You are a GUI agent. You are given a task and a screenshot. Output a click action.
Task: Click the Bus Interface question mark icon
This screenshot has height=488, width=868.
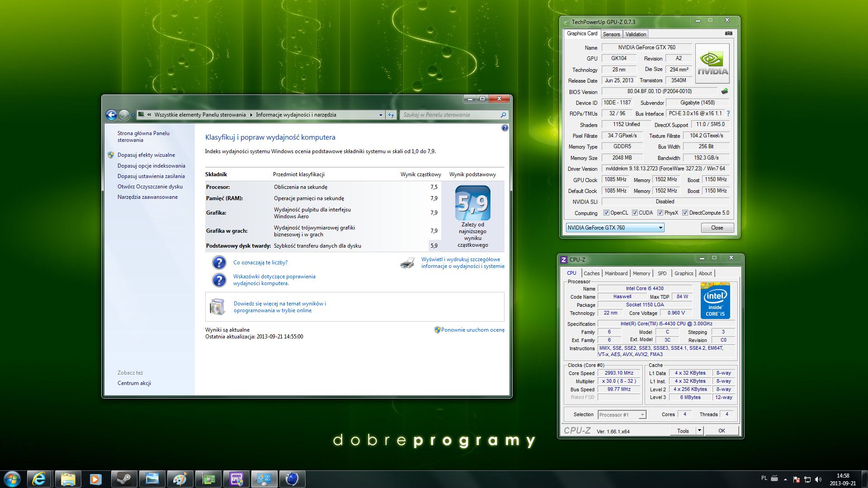coord(728,113)
